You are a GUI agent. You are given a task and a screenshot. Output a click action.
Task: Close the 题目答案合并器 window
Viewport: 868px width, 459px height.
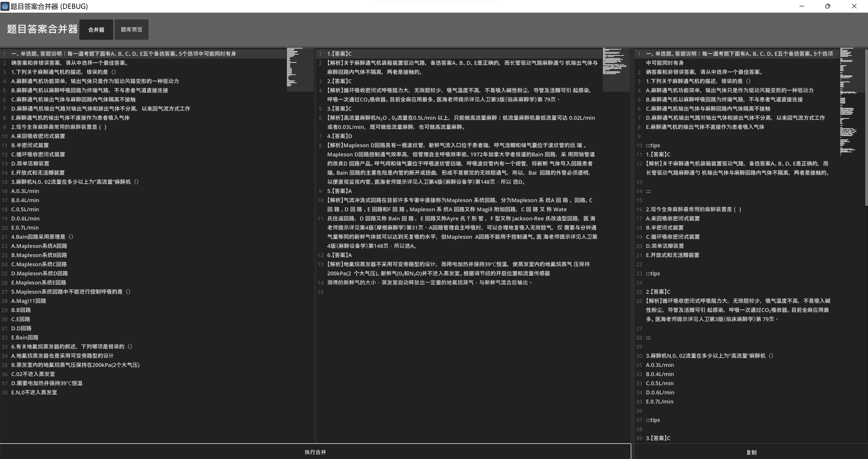coord(854,6)
